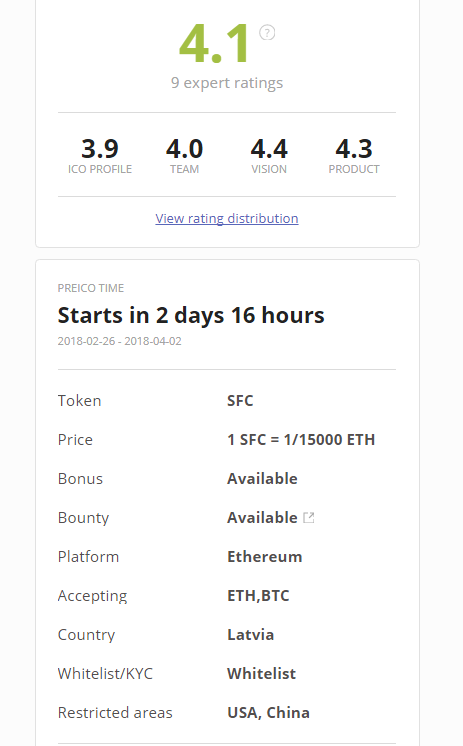Viewport: 463px width, 746px height.
Task: Click the Whitelist value in Whitelist/KYC row
Action: point(262,674)
